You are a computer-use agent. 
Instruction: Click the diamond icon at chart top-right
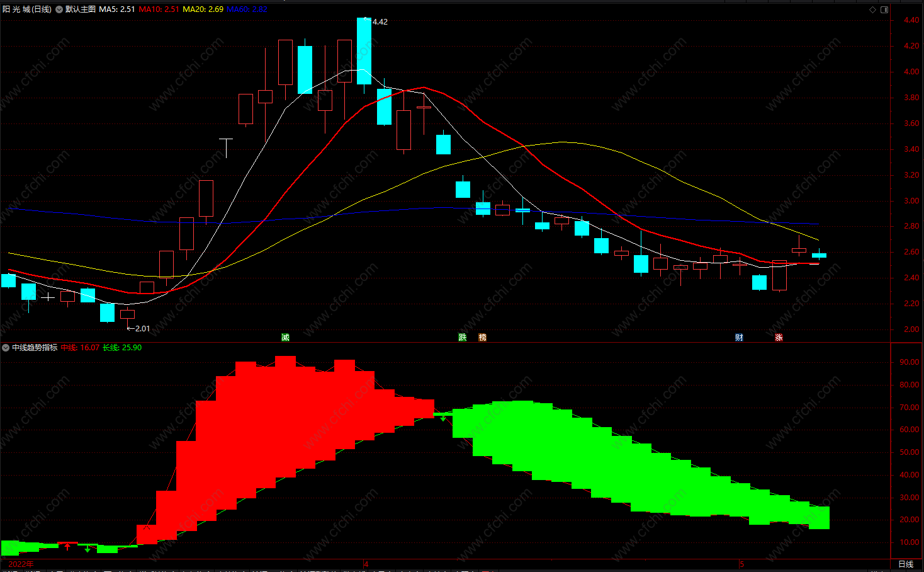coord(872,9)
